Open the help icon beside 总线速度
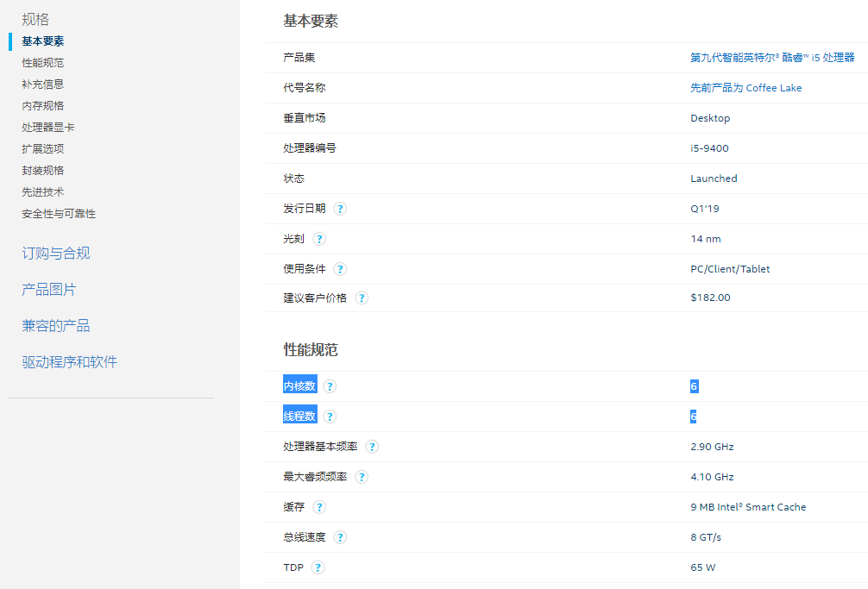 340,537
